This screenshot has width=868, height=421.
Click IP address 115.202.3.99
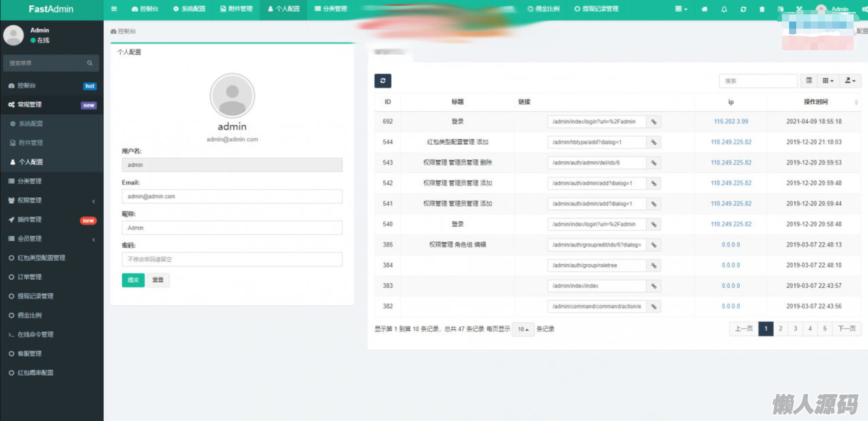[731, 121]
